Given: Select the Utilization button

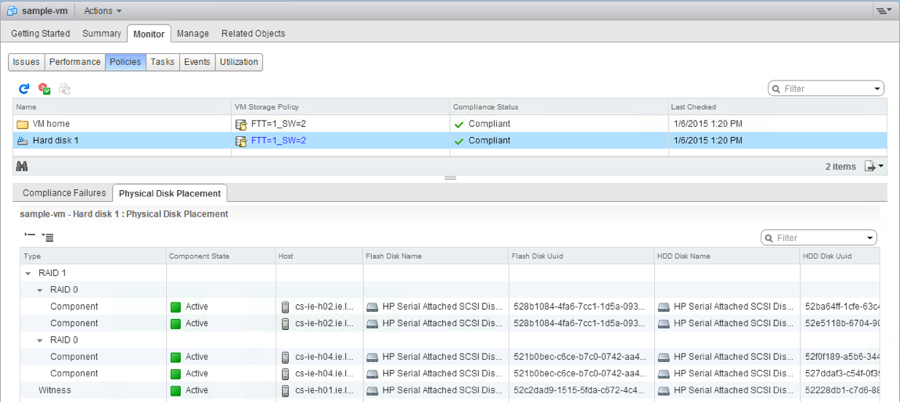Looking at the screenshot, I should pos(238,62).
